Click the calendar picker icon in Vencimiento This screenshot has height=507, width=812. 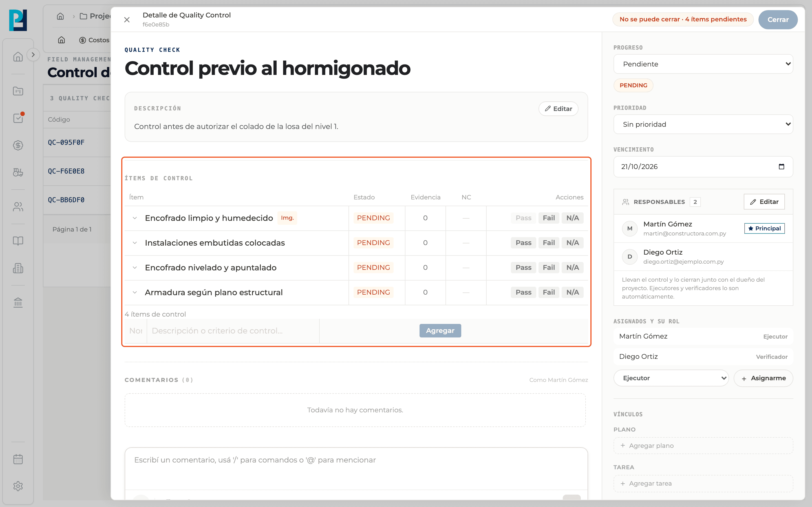[x=782, y=167]
